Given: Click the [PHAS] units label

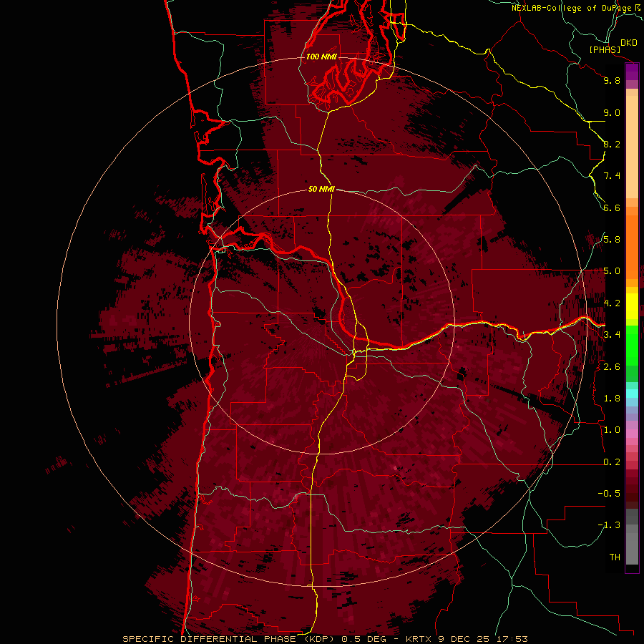Looking at the screenshot, I should tap(605, 49).
